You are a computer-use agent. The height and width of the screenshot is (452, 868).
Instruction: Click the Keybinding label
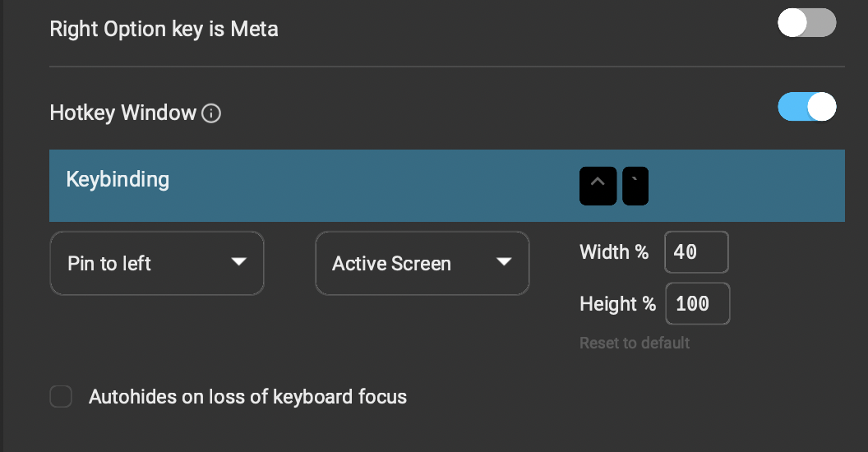coord(118,180)
